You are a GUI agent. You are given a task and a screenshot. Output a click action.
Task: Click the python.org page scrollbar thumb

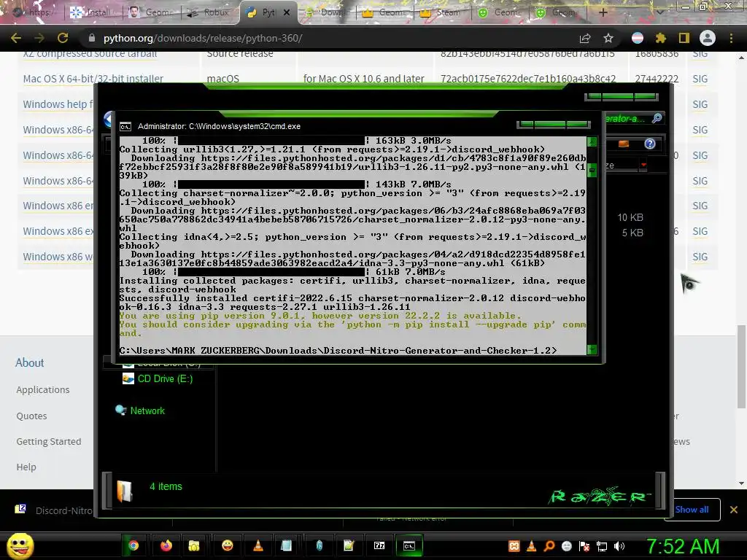(x=741, y=366)
